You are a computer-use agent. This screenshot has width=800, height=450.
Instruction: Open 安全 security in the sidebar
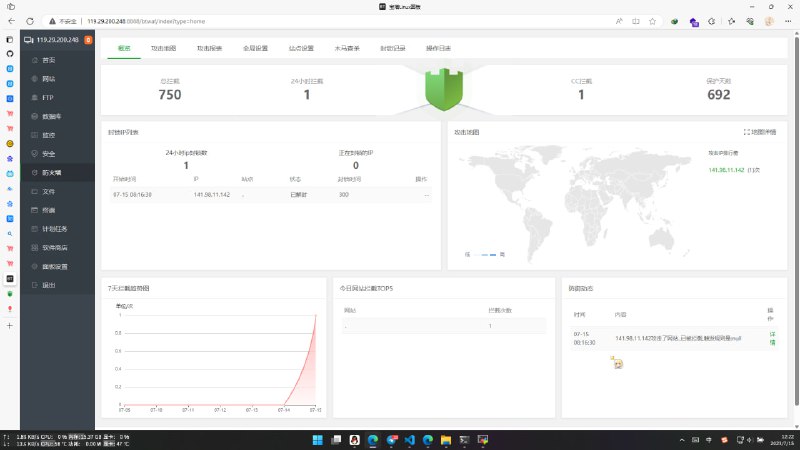point(49,153)
